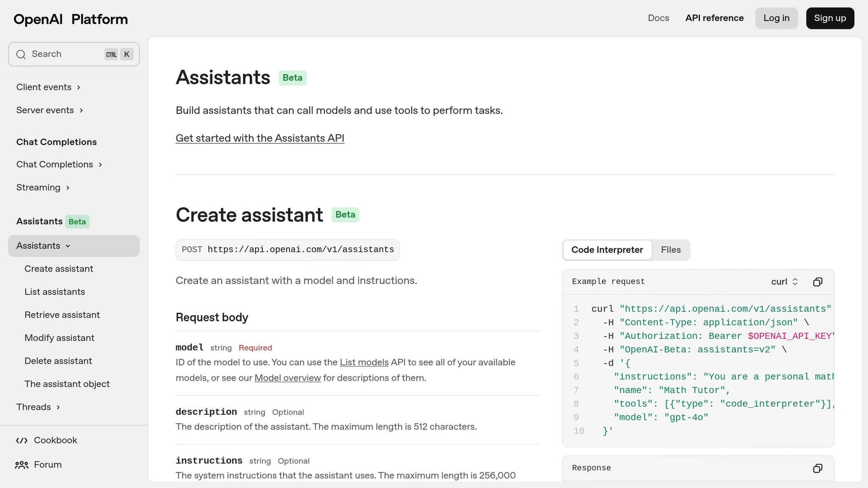Click the search magnifier icon
The height and width of the screenshot is (488, 868).
pyautogui.click(x=21, y=54)
